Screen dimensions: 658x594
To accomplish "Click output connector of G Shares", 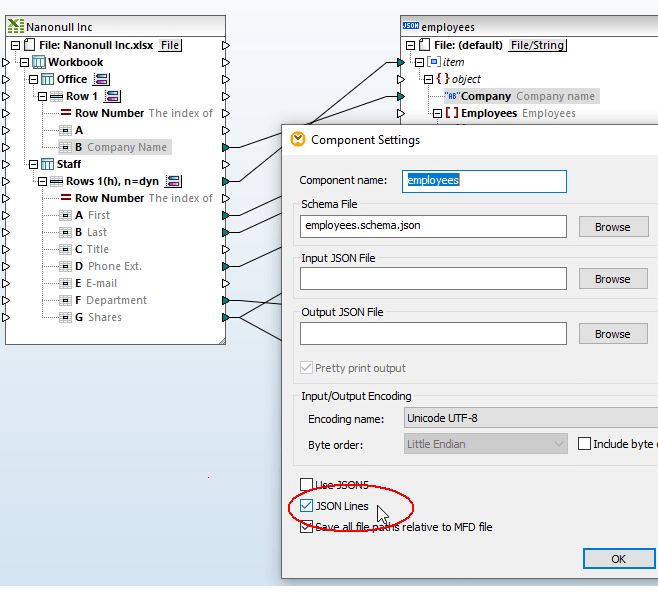I will pos(225,317).
